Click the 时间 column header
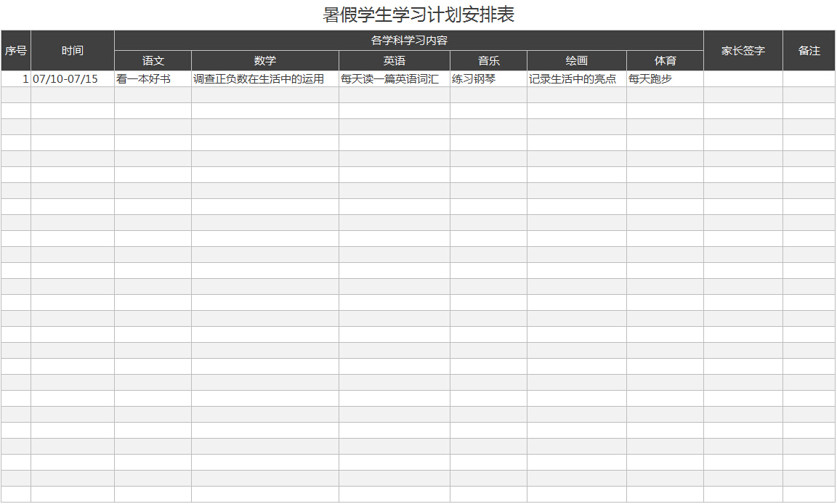 coord(71,51)
